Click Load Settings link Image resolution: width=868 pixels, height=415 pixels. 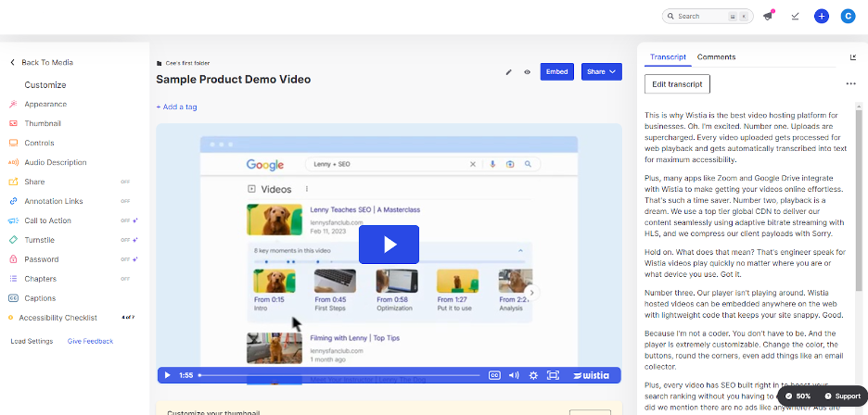(32, 342)
